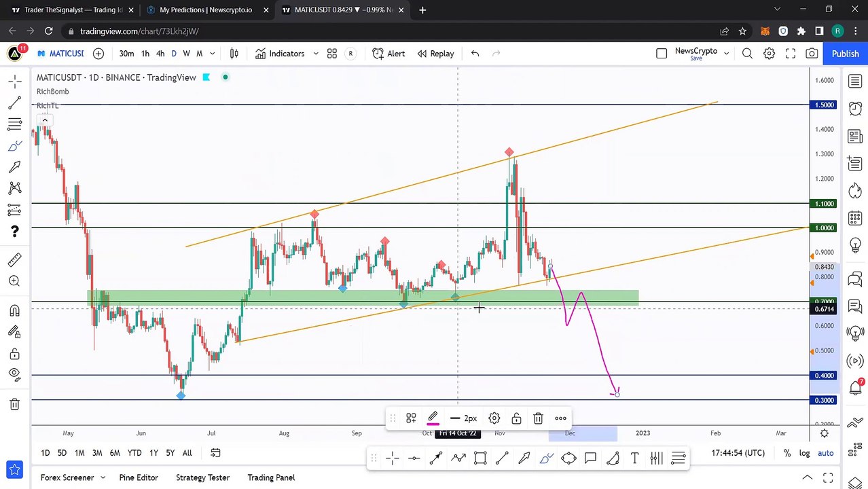Expand the Forex Screener dropdown
The image size is (868, 489).
point(103,477)
